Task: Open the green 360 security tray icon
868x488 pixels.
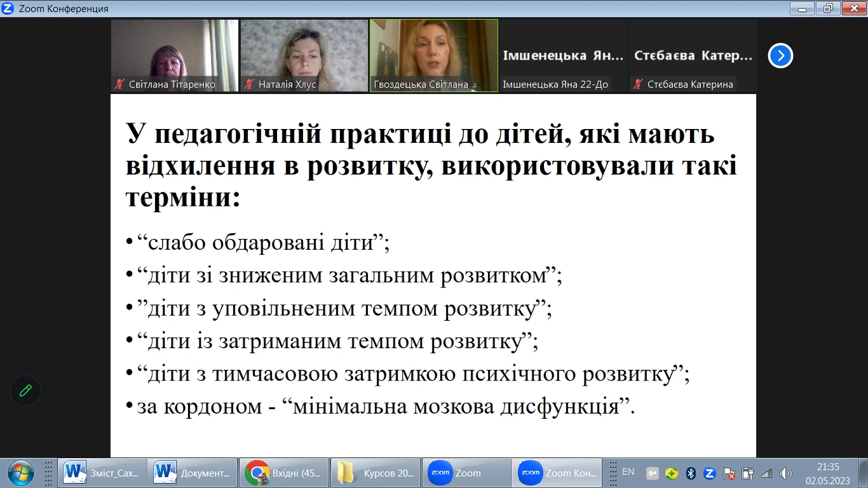Action: 672,473
